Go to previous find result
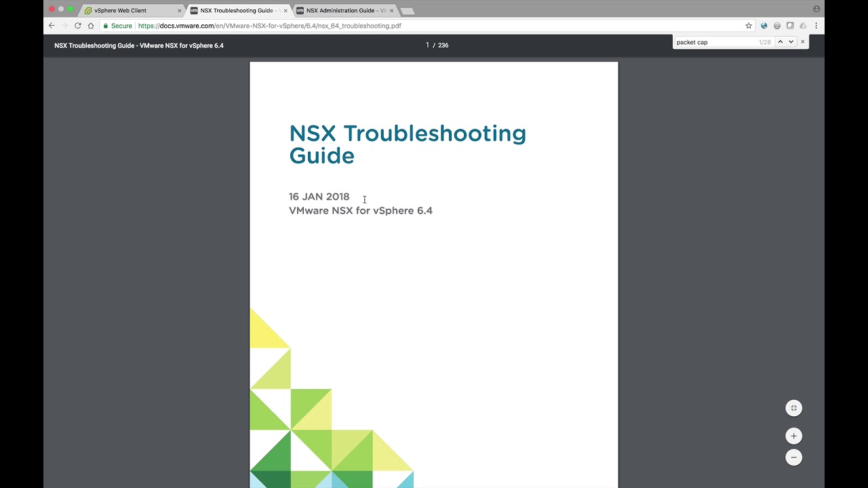The image size is (868, 488). [x=780, y=42]
